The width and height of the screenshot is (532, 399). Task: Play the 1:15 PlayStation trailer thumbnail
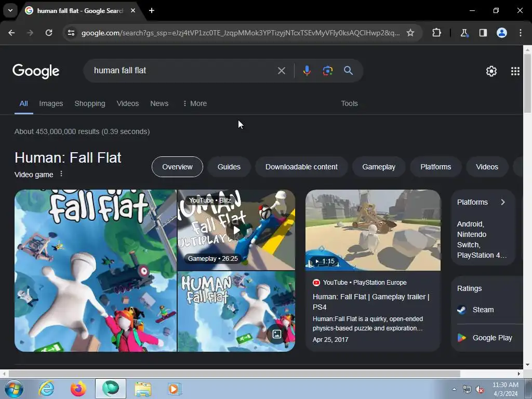(x=373, y=230)
